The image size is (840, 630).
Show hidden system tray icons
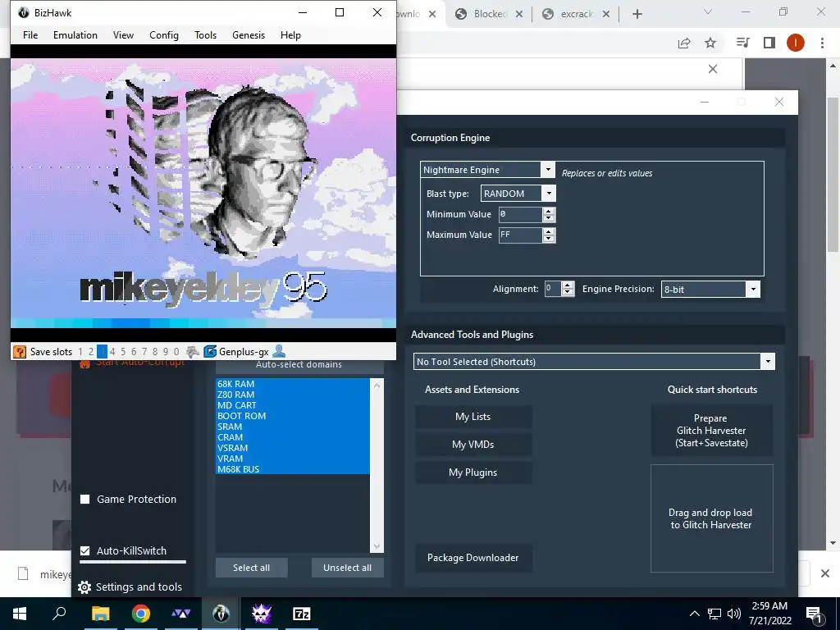(694, 614)
